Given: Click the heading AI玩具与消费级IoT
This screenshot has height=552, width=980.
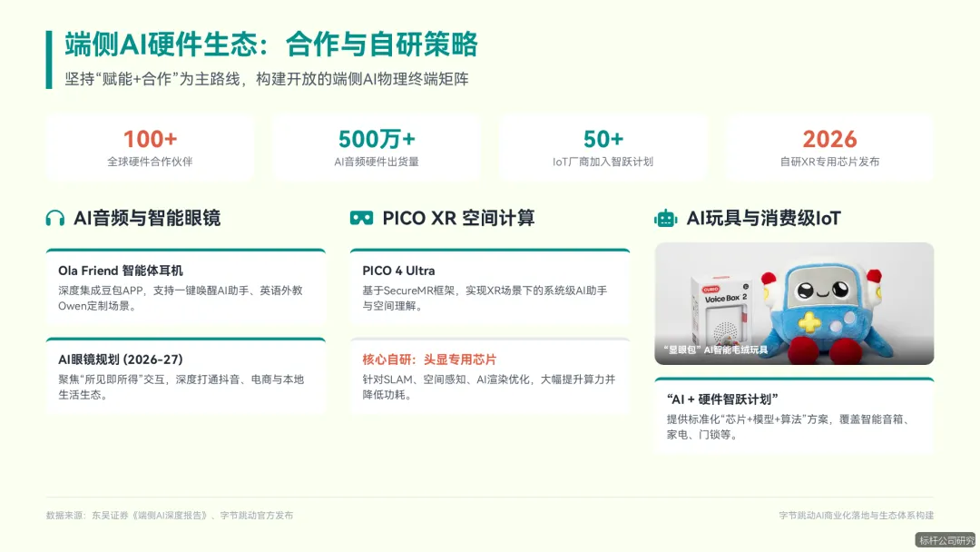Looking at the screenshot, I should (763, 218).
